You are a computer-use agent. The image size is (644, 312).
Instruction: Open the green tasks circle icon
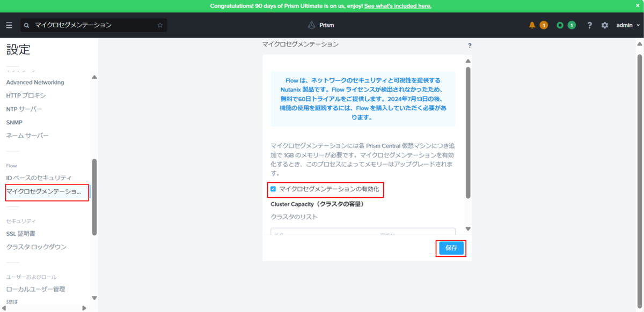pos(560,25)
